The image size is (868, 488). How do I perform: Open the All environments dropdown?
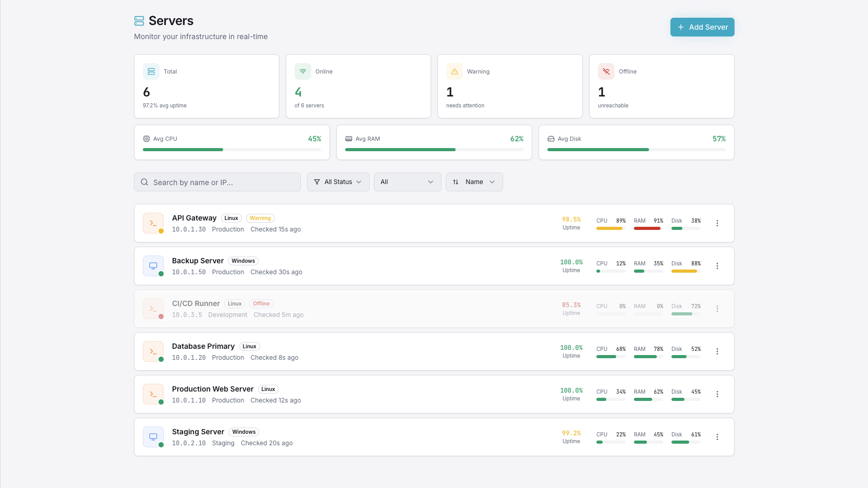407,182
